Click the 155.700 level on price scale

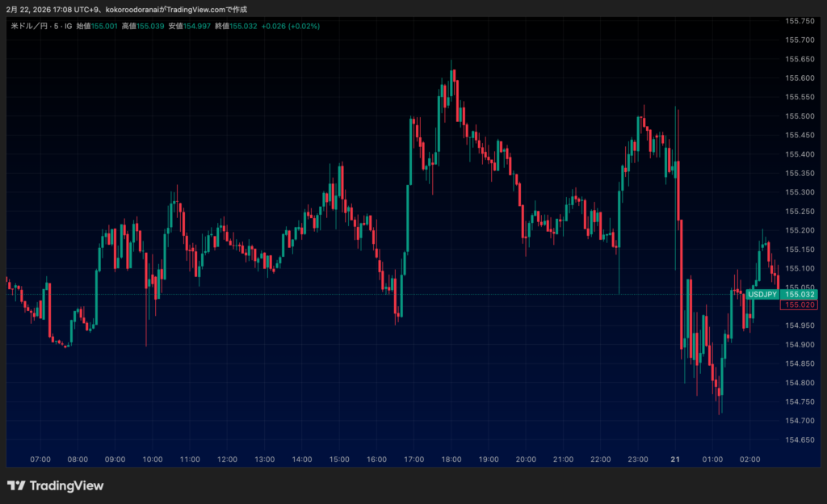click(x=800, y=40)
